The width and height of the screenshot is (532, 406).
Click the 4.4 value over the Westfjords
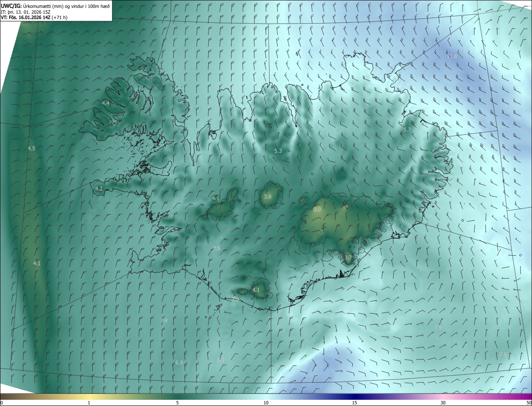click(x=106, y=103)
